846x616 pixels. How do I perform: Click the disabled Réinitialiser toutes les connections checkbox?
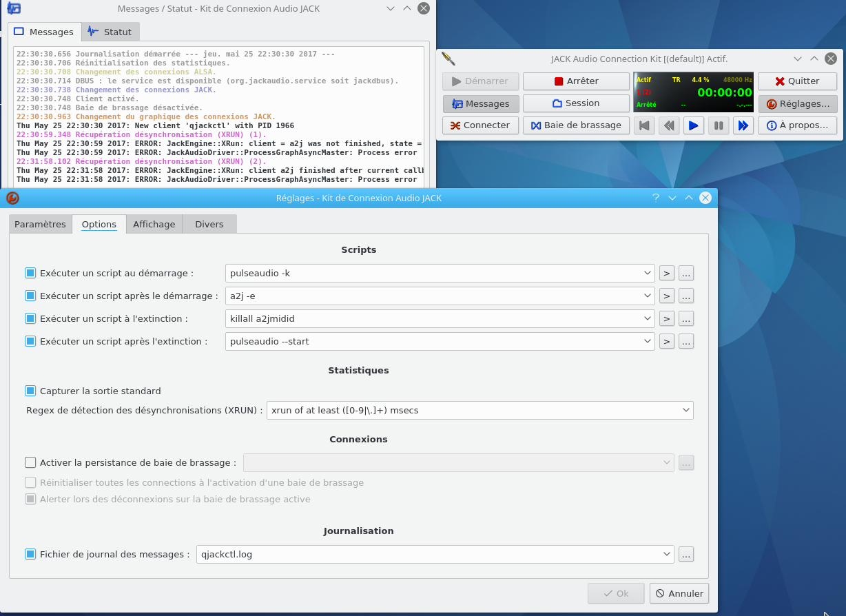point(30,482)
